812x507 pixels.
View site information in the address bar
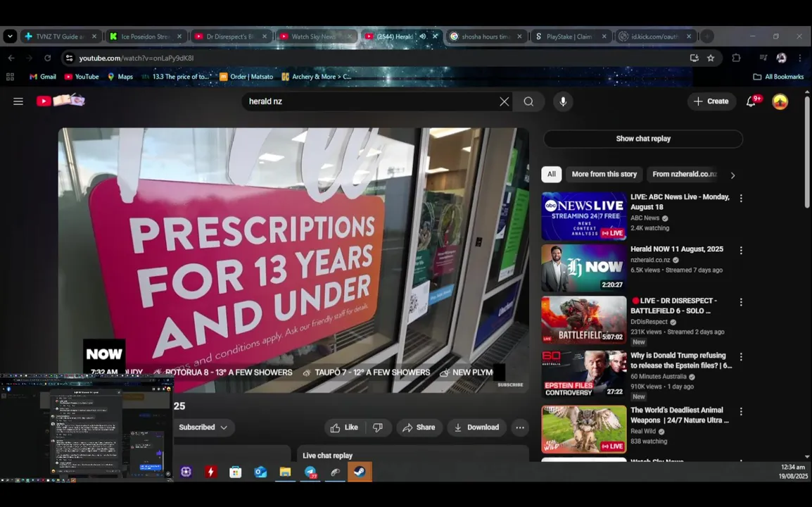(69, 58)
